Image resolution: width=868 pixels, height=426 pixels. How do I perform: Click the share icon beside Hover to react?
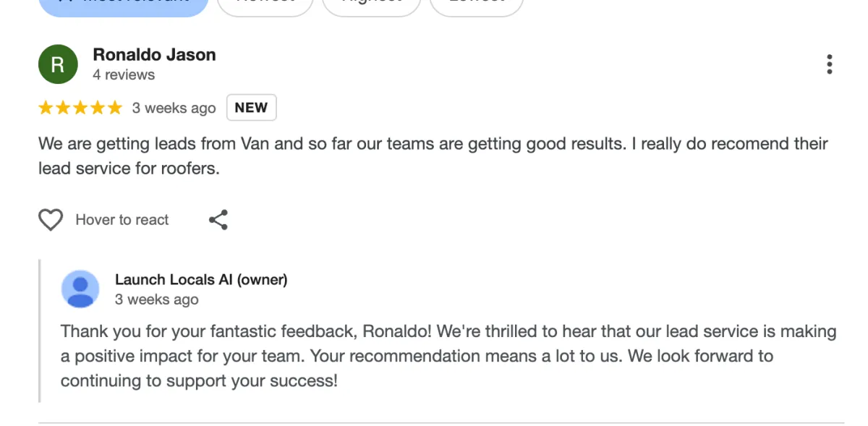click(218, 220)
